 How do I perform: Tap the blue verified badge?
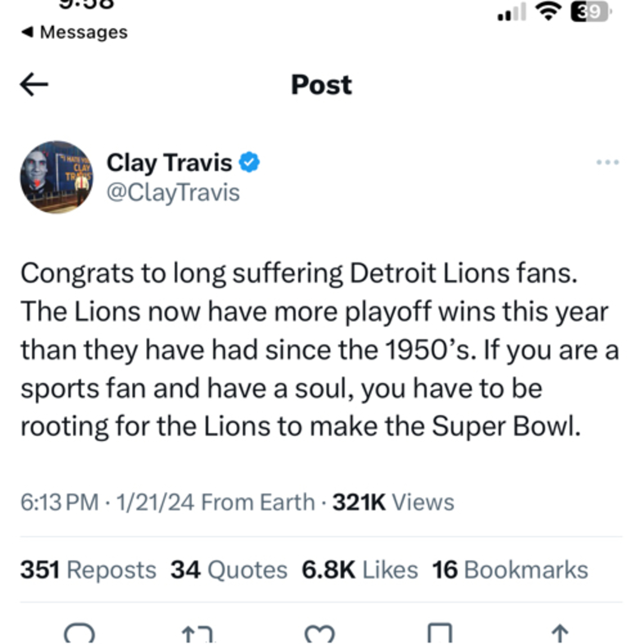[x=249, y=162]
